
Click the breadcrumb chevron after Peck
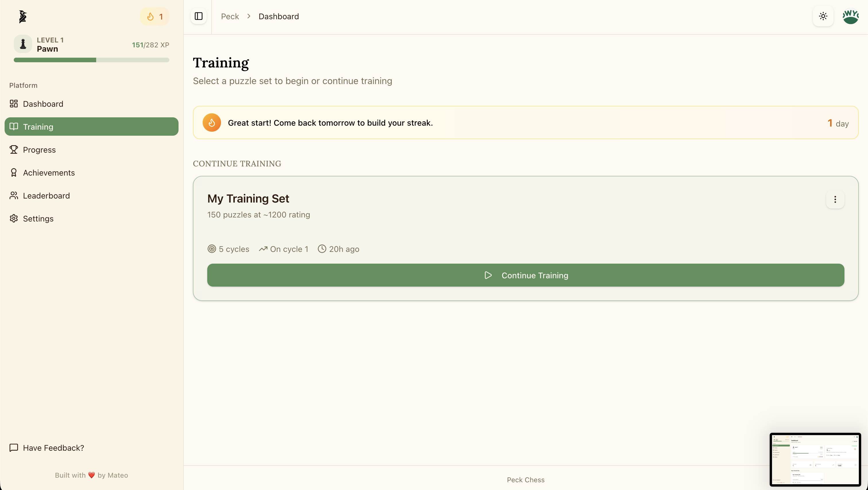pyautogui.click(x=249, y=16)
